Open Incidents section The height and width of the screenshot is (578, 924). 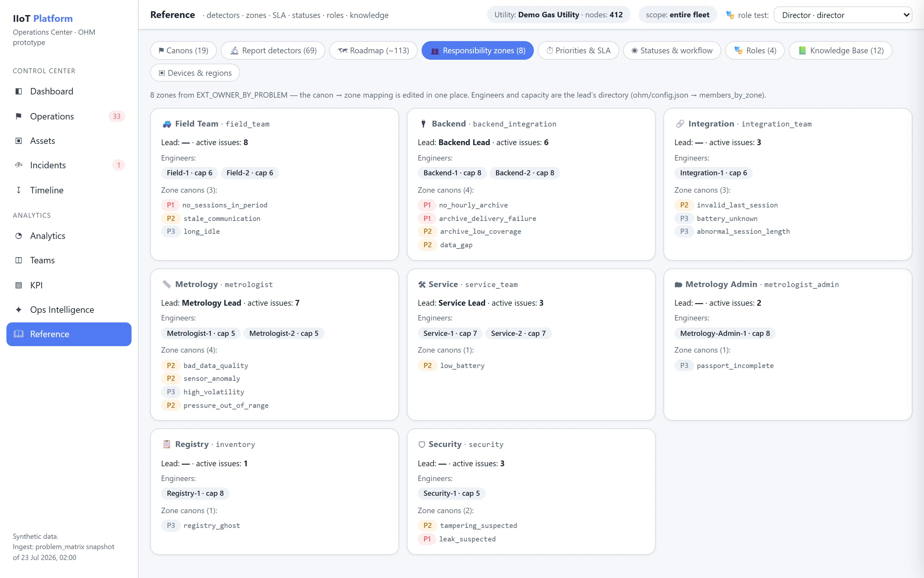click(x=69, y=165)
